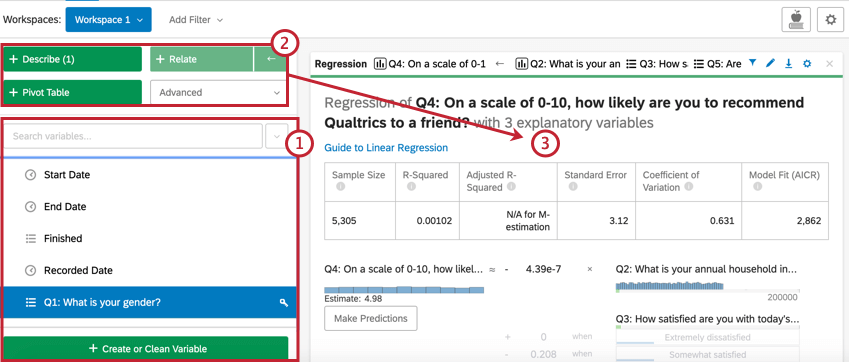849x362 pixels.
Task: Open the Guide to Linear Regression link
Action: pyautogui.click(x=386, y=148)
